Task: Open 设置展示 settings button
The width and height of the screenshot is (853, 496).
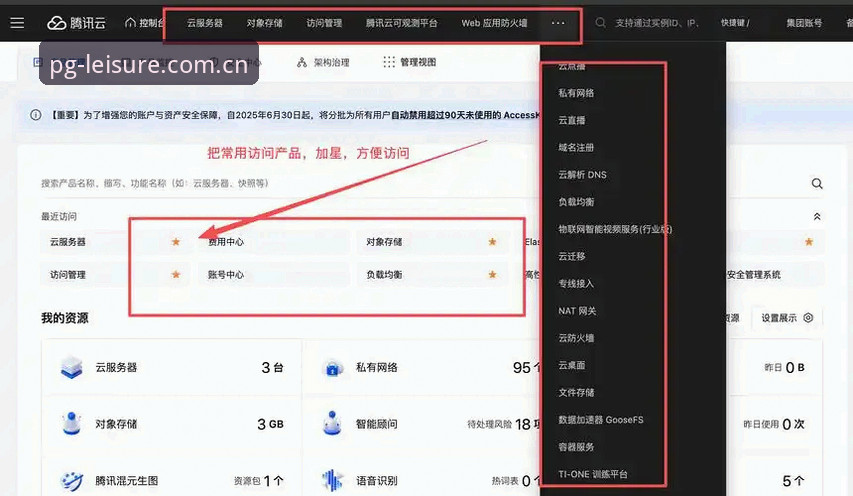Action: [x=787, y=318]
